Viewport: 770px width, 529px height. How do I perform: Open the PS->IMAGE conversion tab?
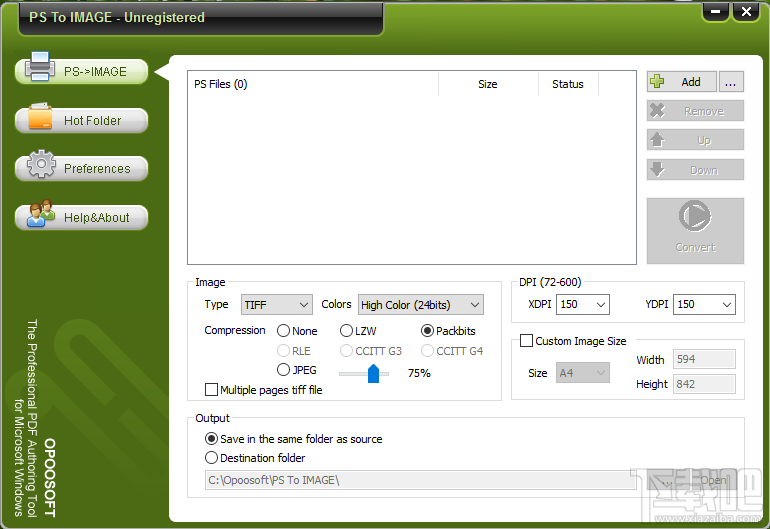(82, 72)
